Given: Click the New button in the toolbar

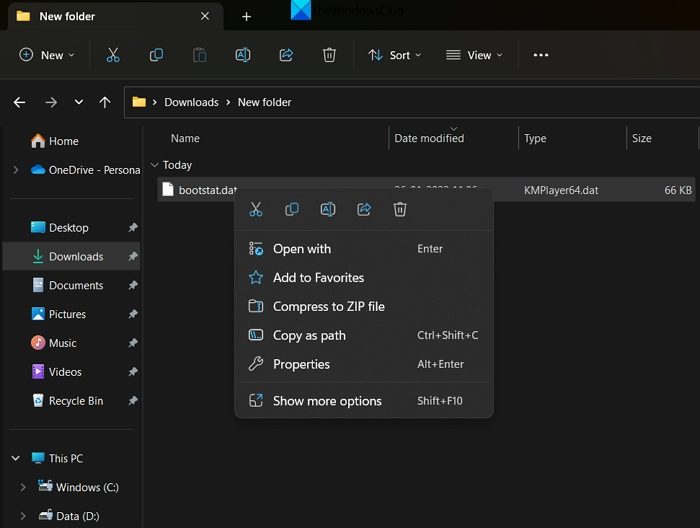Looking at the screenshot, I should point(46,55).
